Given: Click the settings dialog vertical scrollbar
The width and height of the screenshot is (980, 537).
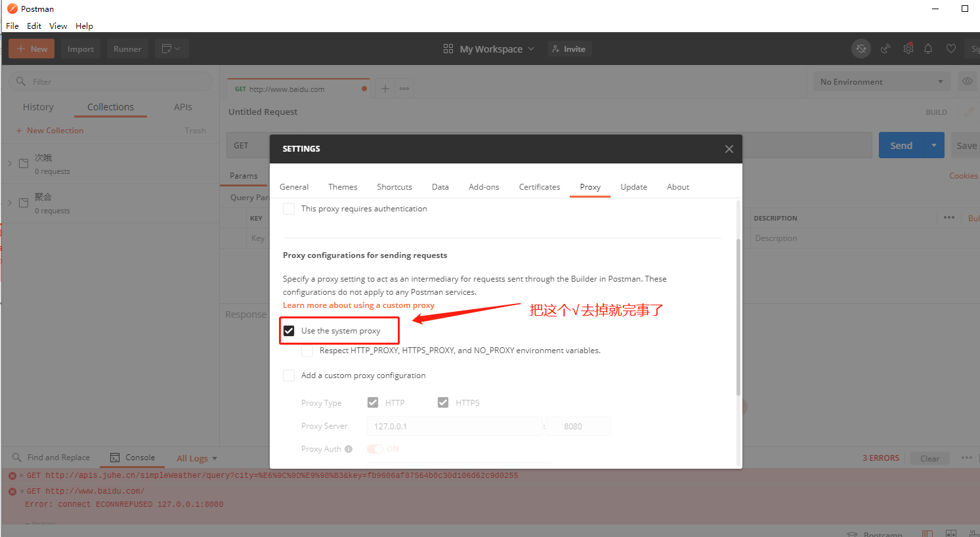Looking at the screenshot, I should point(738,317).
